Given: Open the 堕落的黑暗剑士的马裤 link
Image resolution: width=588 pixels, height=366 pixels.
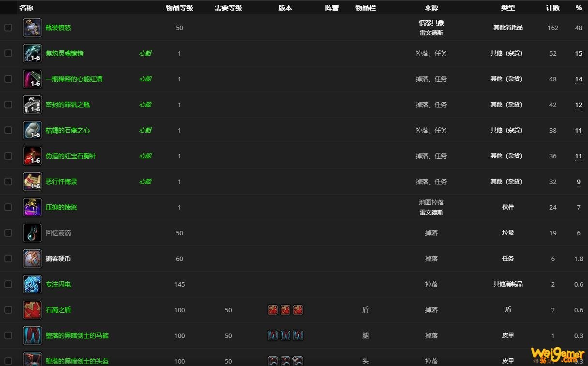Looking at the screenshot, I should click(x=77, y=335).
